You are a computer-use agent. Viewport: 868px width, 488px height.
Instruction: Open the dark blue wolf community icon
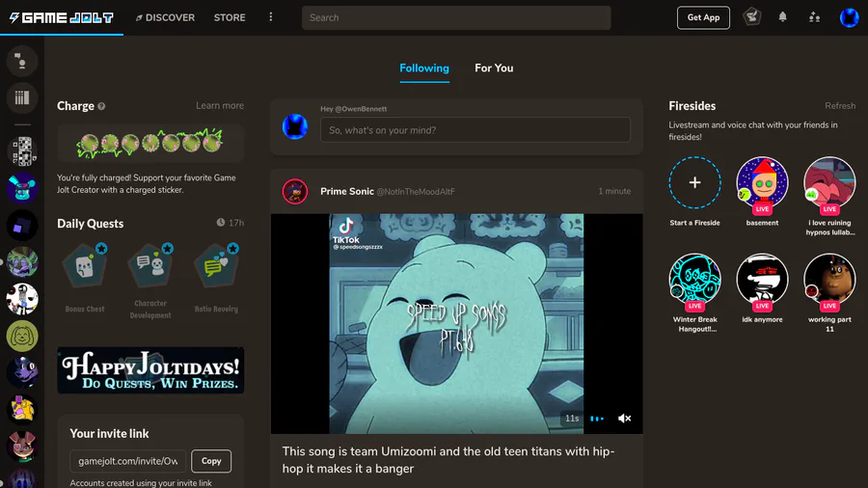click(22, 372)
